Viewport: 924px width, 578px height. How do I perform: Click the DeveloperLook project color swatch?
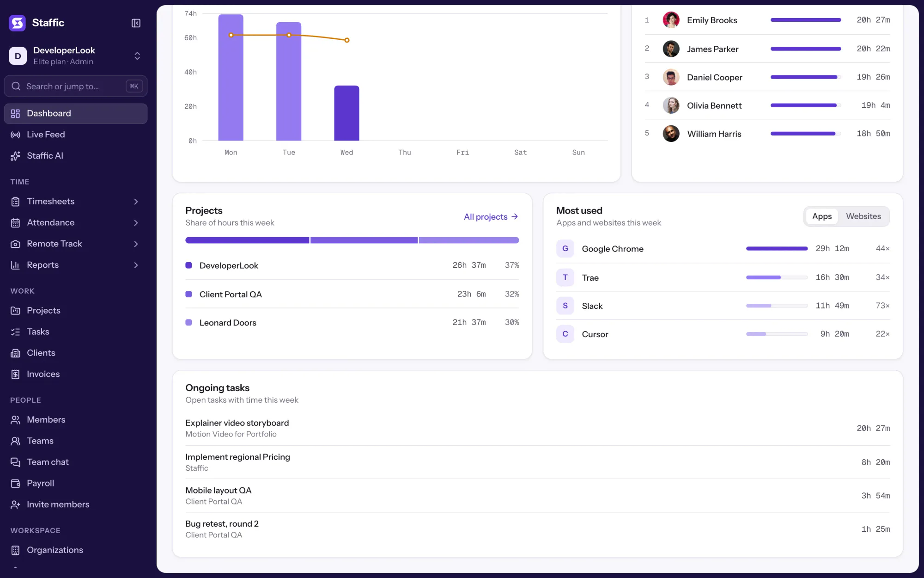(188, 265)
